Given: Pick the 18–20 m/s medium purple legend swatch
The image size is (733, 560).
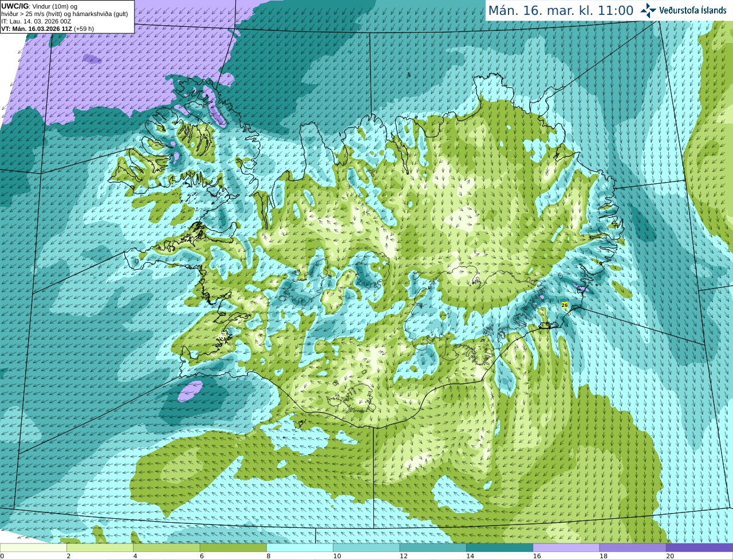Looking at the screenshot, I should coord(633,547).
